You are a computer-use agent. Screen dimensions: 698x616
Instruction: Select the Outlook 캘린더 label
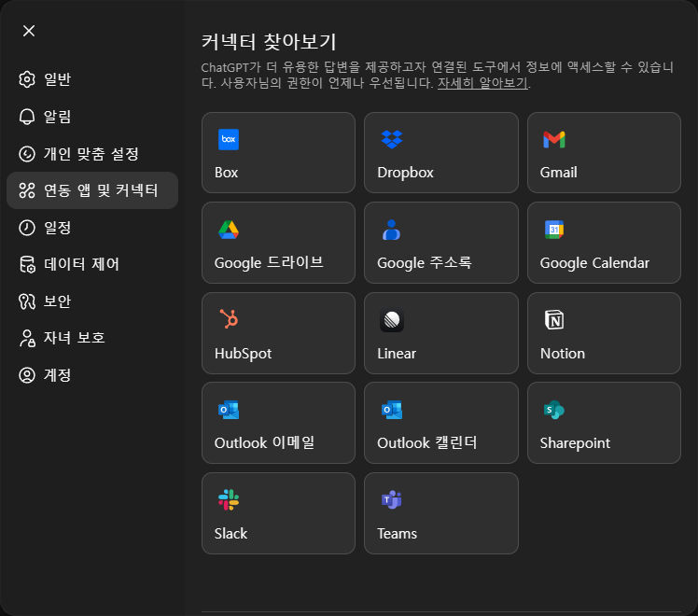426,442
